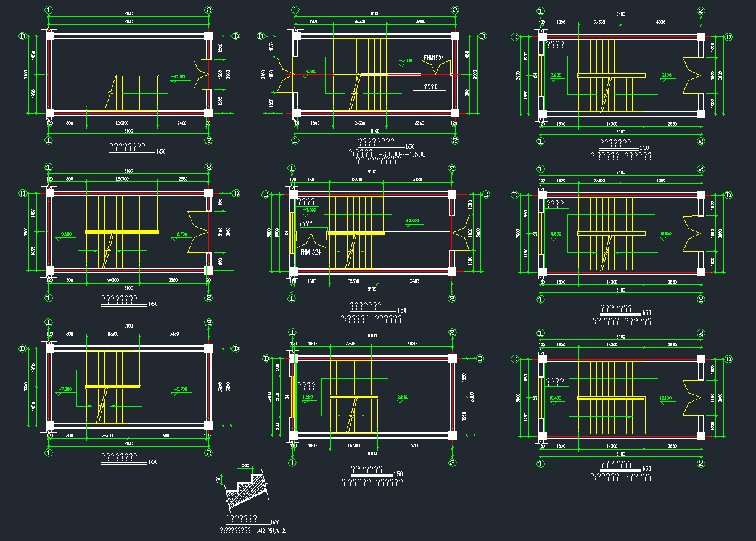Click the 1.350 elevation label
The image size is (756, 541).
coord(310,397)
